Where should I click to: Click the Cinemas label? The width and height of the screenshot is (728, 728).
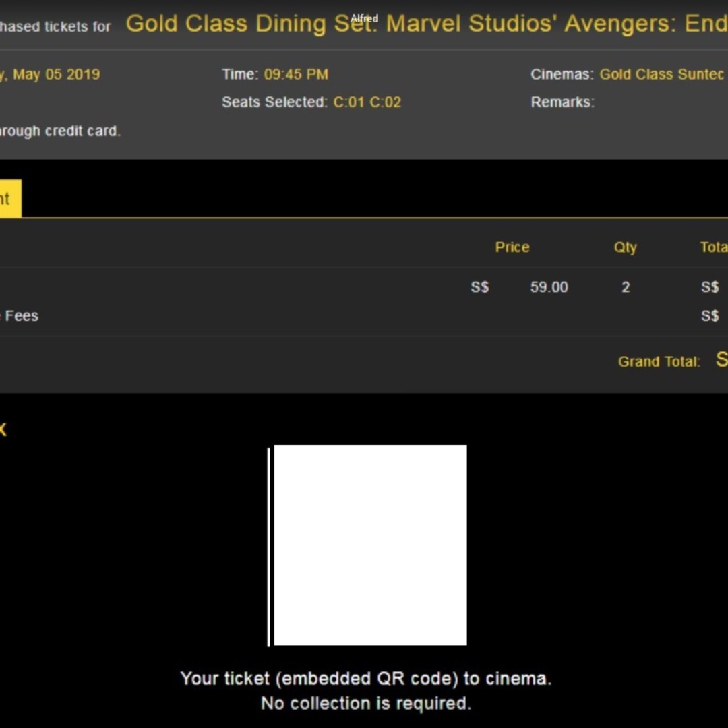coord(562,74)
